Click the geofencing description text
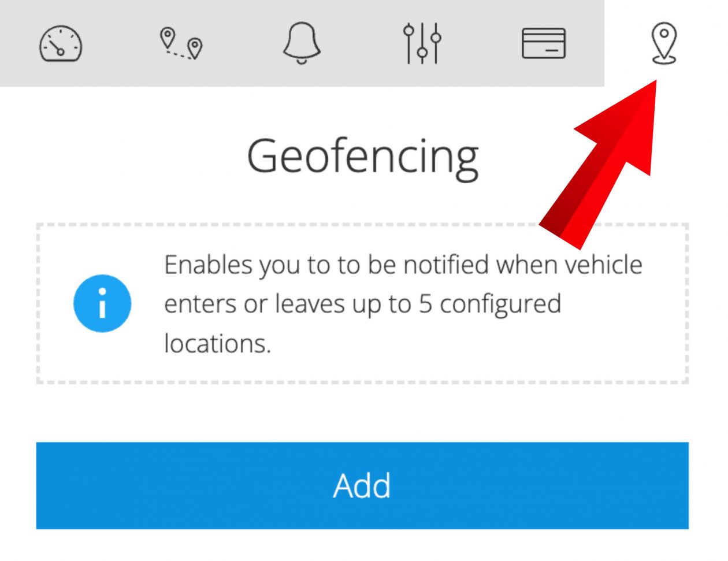 click(403, 304)
